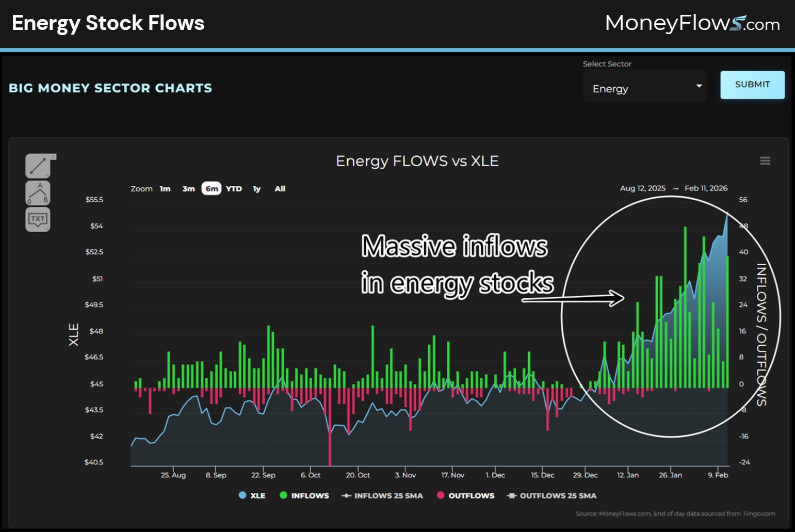795x532 pixels.
Task: Open the A-B measurement tool
Action: click(37, 192)
